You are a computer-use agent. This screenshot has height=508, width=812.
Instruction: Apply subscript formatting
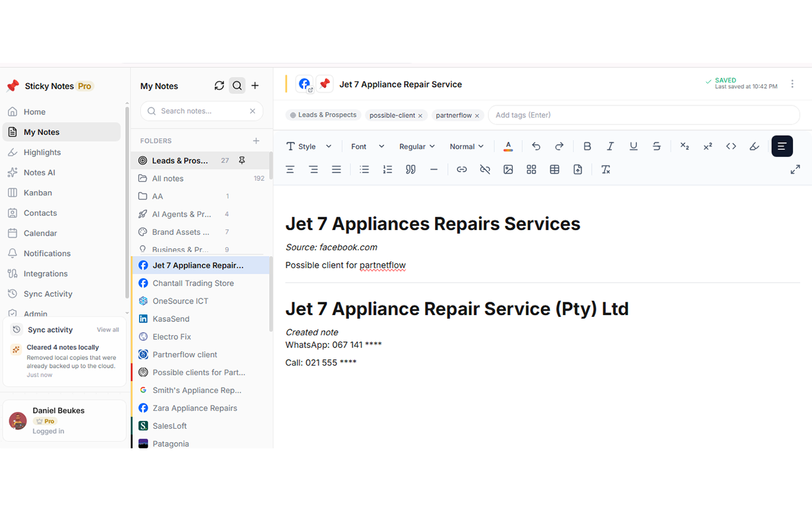(x=684, y=146)
